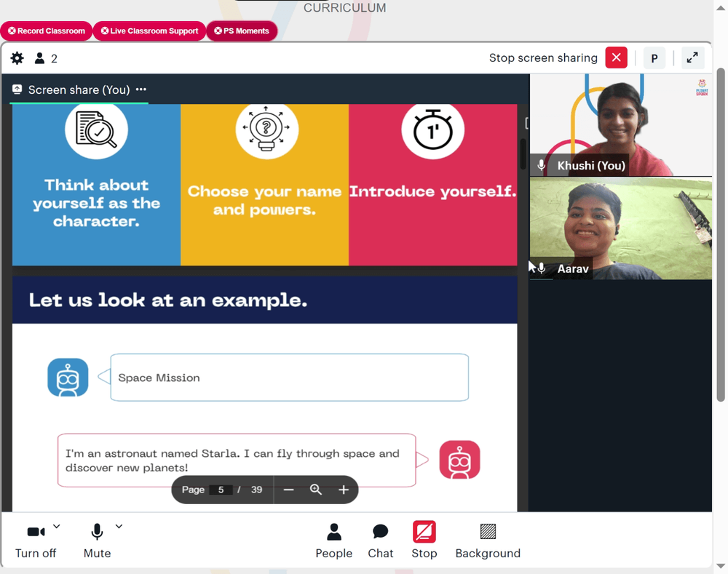Click 'Choose your name and powers.' text
Screen dimensions: 728x574
(265, 201)
